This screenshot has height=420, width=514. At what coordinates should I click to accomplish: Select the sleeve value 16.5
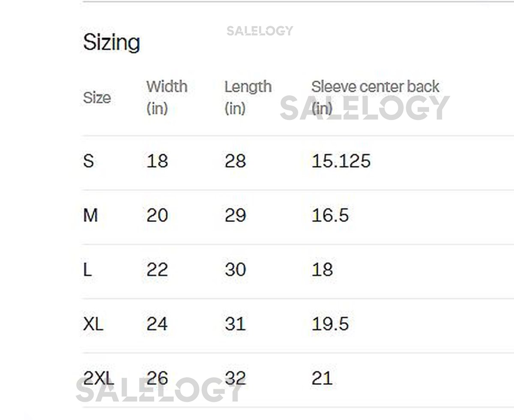[x=330, y=215]
